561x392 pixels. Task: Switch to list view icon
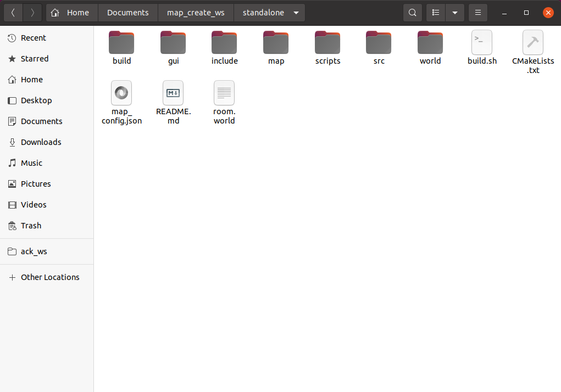coord(436,13)
